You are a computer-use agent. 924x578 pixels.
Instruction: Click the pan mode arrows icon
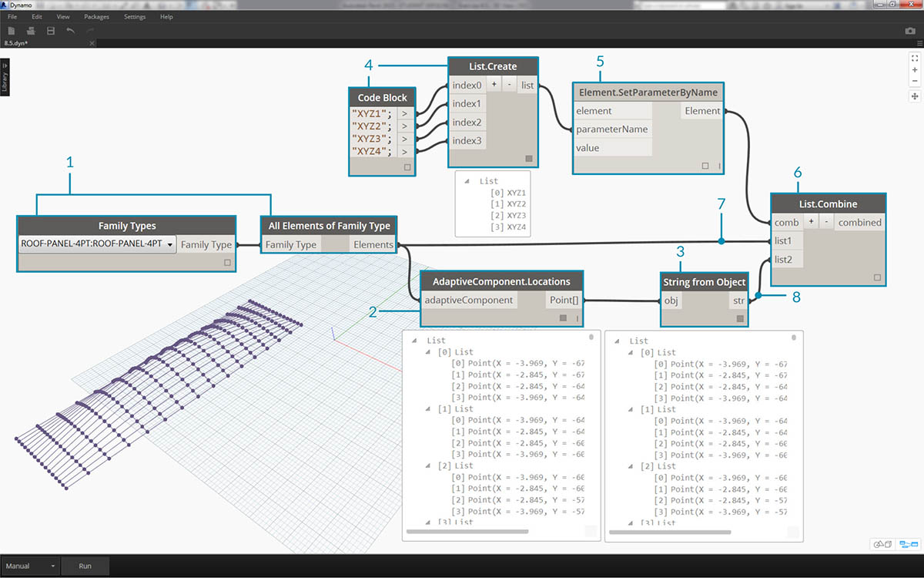click(915, 96)
